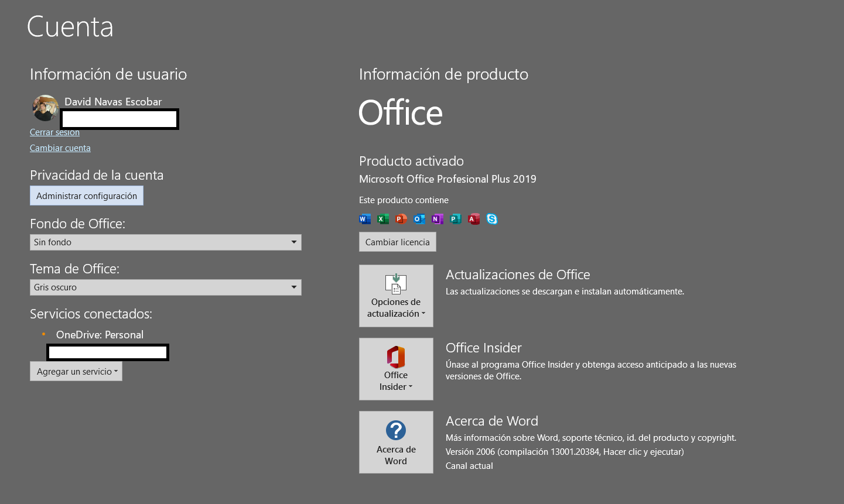Open the Acerca de Word button
The image size is (844, 504).
click(x=396, y=442)
